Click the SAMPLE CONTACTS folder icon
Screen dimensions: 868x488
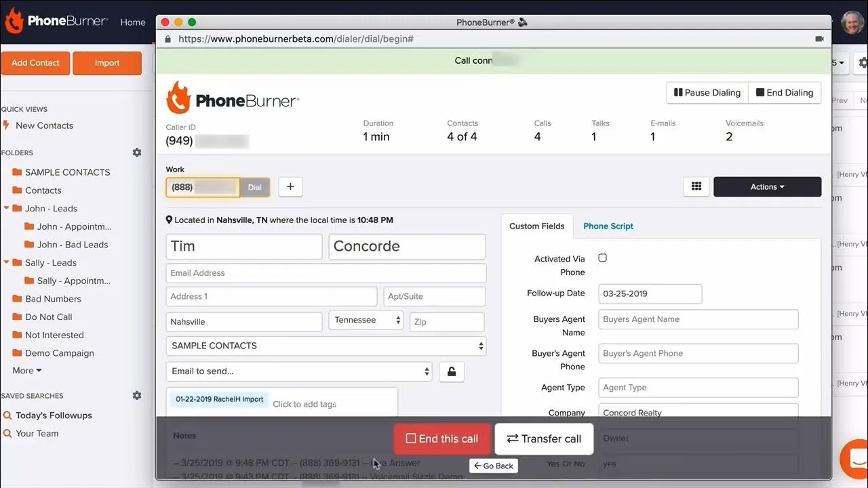pos(18,172)
